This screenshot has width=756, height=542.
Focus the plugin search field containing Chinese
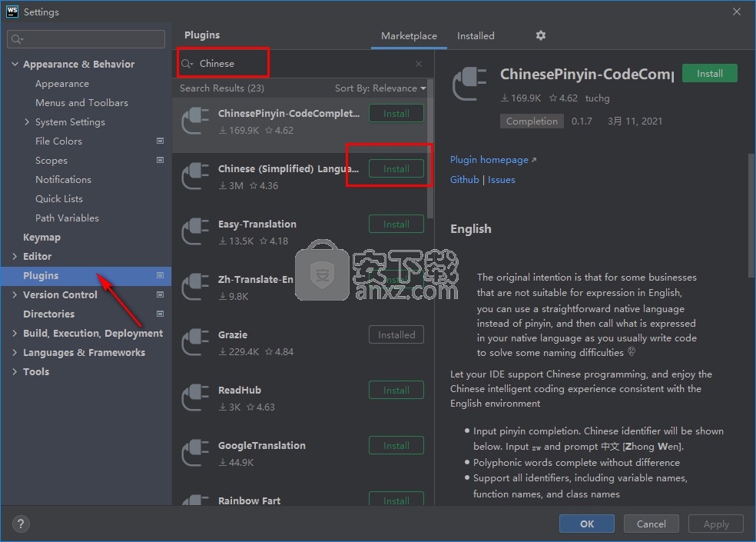(303, 64)
